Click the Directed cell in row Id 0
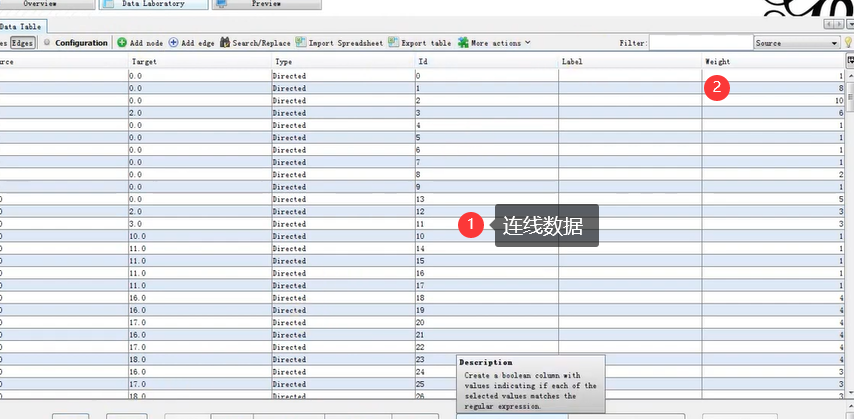This screenshot has height=419, width=854. coord(343,76)
